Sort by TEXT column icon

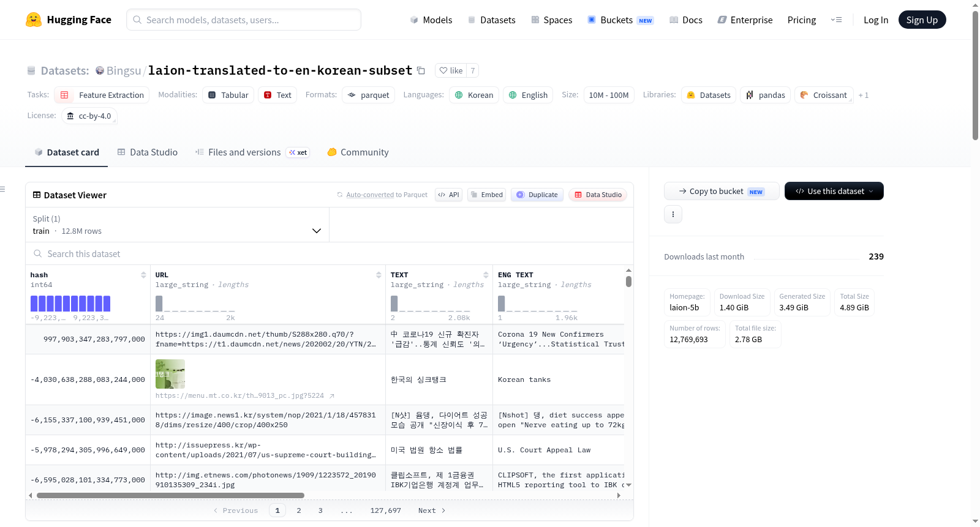(486, 275)
